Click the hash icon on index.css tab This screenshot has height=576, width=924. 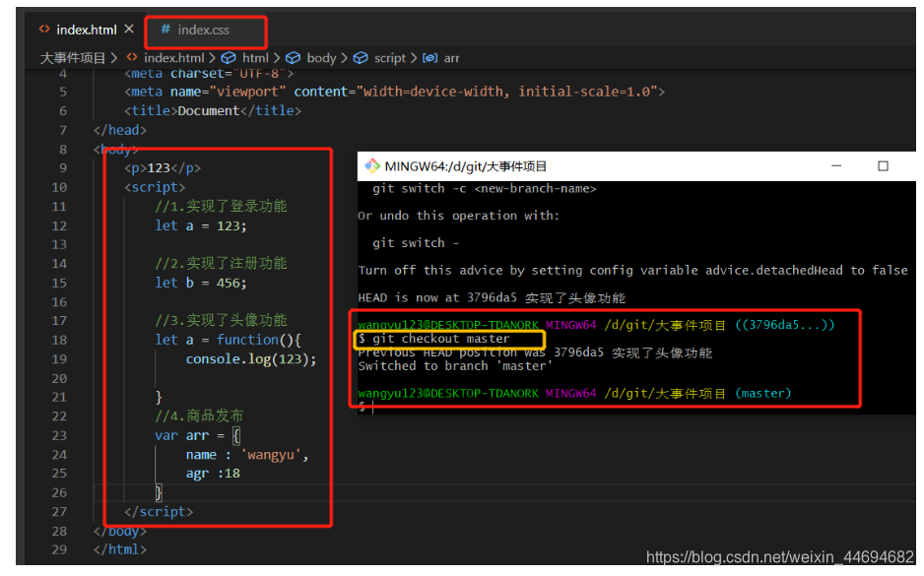(165, 29)
